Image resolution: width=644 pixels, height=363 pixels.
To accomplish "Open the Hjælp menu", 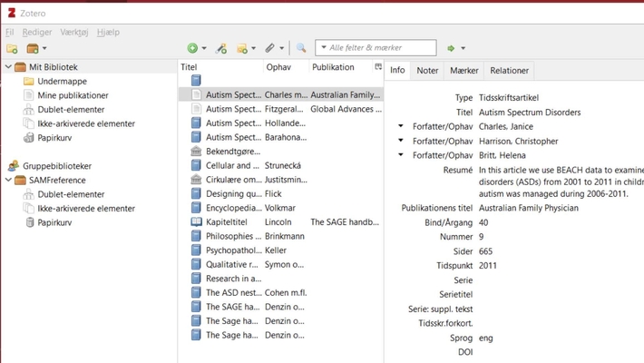I will click(108, 32).
